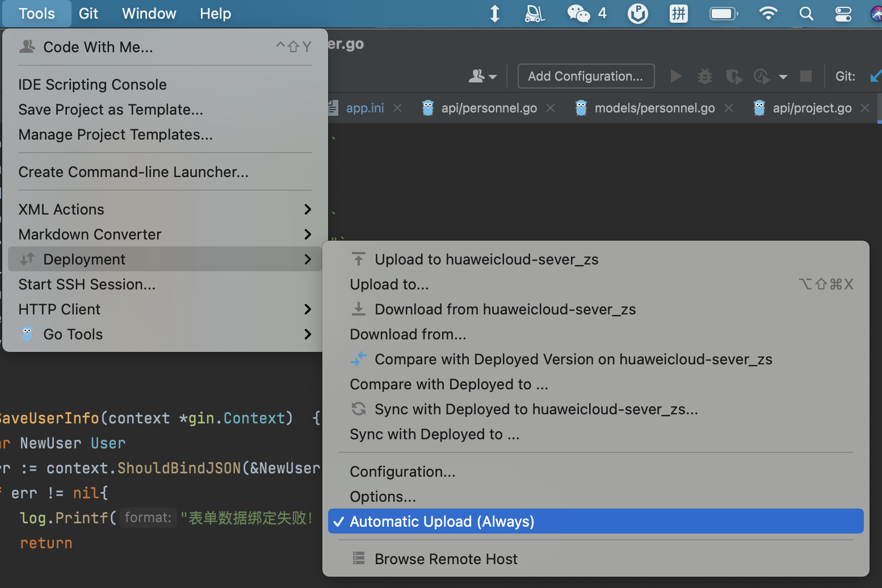This screenshot has width=882, height=588.
Task: Open macOS Control Center icon
Action: pos(843,13)
